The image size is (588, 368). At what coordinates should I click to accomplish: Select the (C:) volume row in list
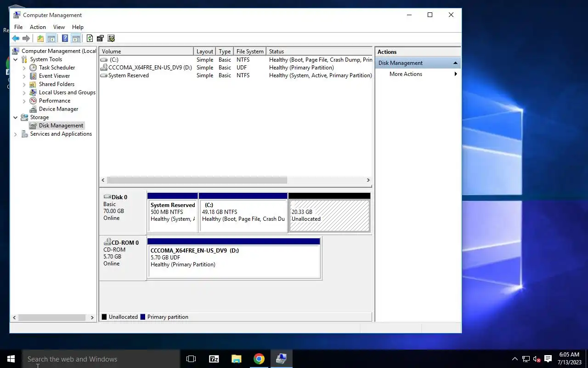point(236,60)
